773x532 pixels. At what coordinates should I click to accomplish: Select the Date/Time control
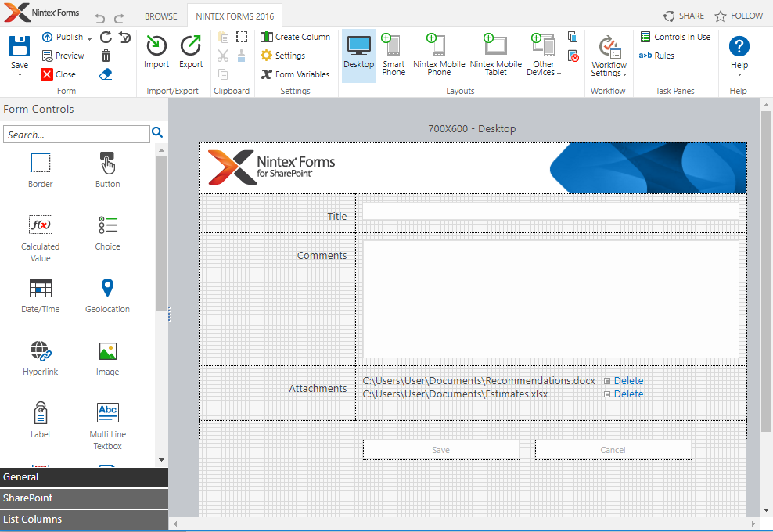[x=41, y=295]
